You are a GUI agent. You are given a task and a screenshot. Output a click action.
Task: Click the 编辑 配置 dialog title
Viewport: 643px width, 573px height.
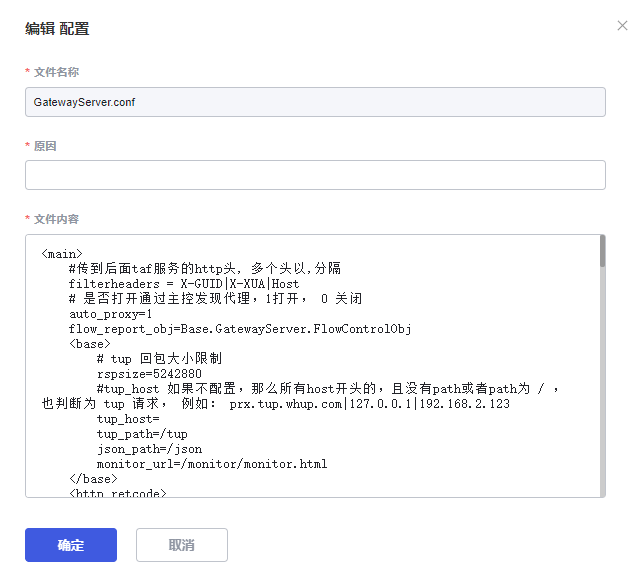click(57, 29)
